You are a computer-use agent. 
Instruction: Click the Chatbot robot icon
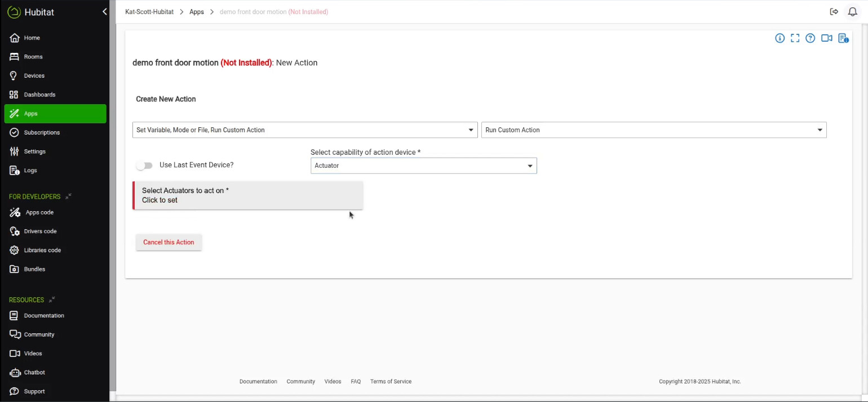(x=14, y=372)
